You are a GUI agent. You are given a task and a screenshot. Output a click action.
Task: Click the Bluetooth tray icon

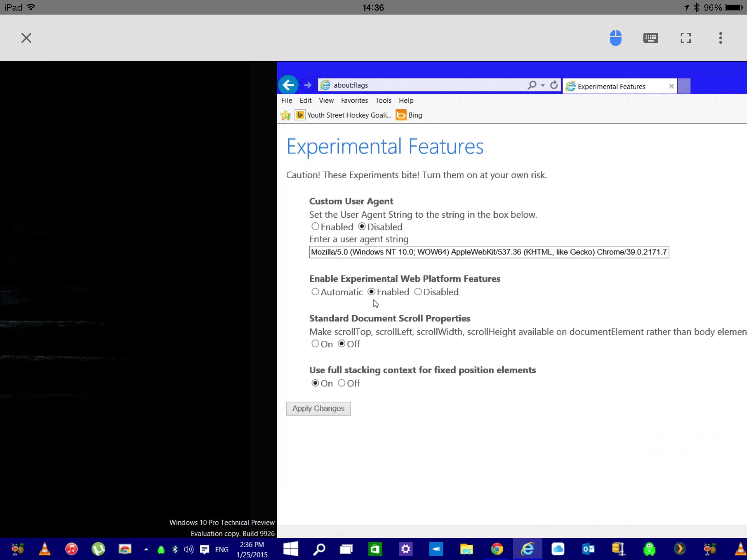pyautogui.click(x=175, y=549)
